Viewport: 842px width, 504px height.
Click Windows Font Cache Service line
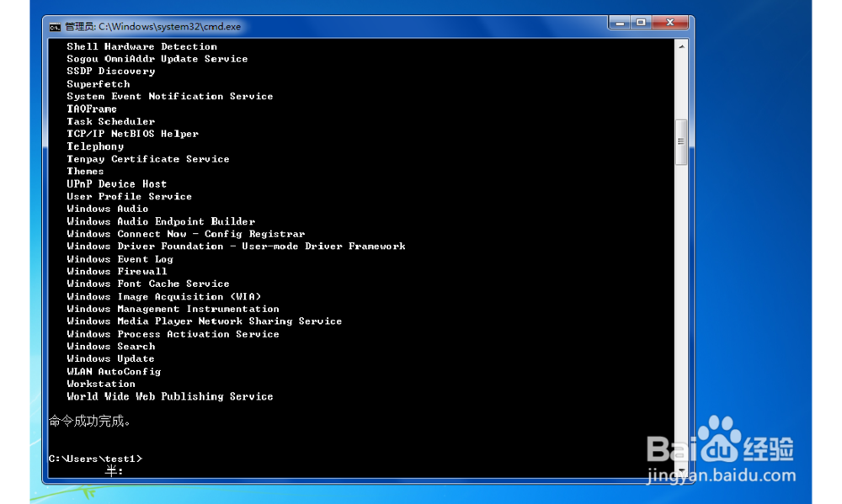pyautogui.click(x=148, y=284)
